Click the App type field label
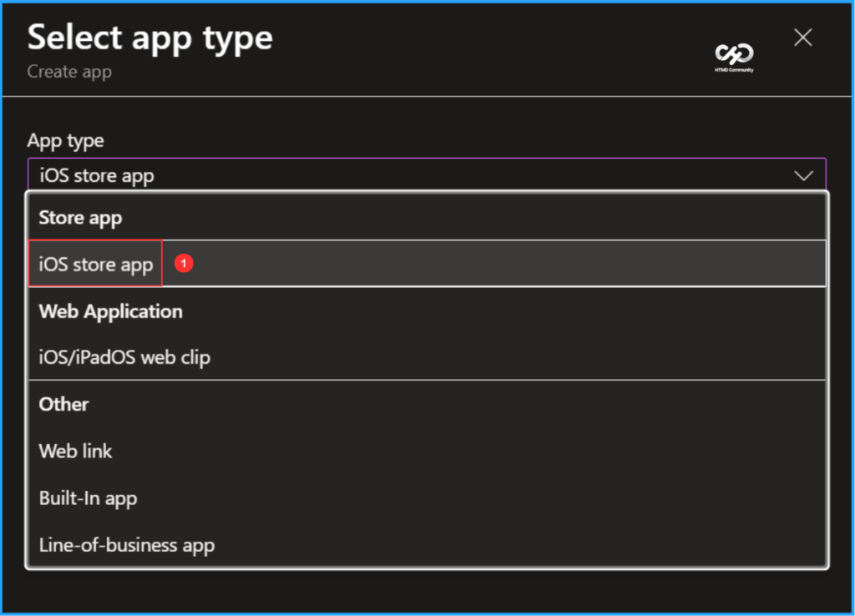 [65, 140]
